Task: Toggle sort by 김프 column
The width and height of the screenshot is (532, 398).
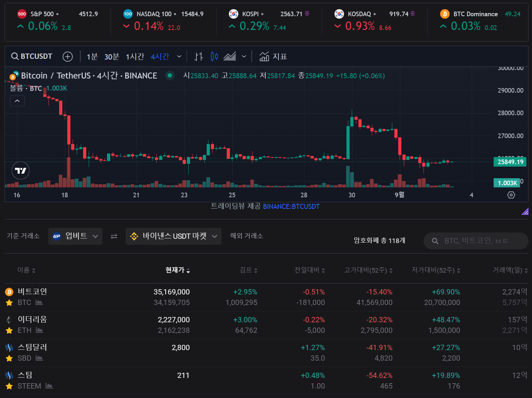Action: (249, 270)
